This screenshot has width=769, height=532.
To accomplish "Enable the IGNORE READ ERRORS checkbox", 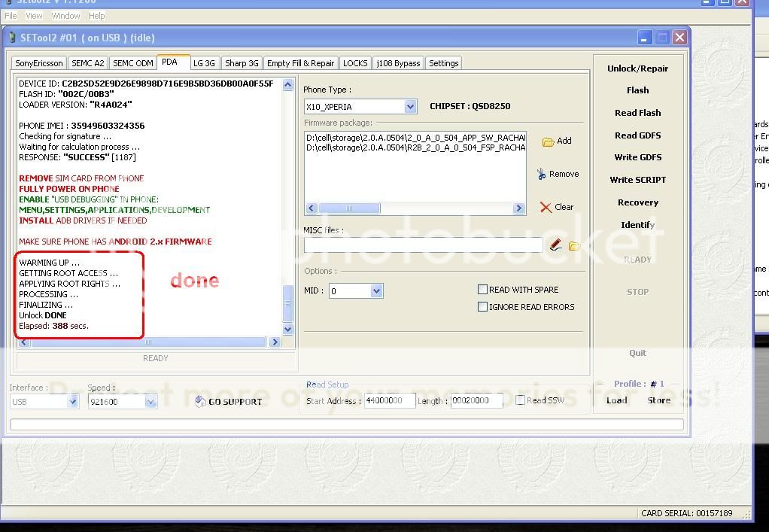I will (482, 307).
